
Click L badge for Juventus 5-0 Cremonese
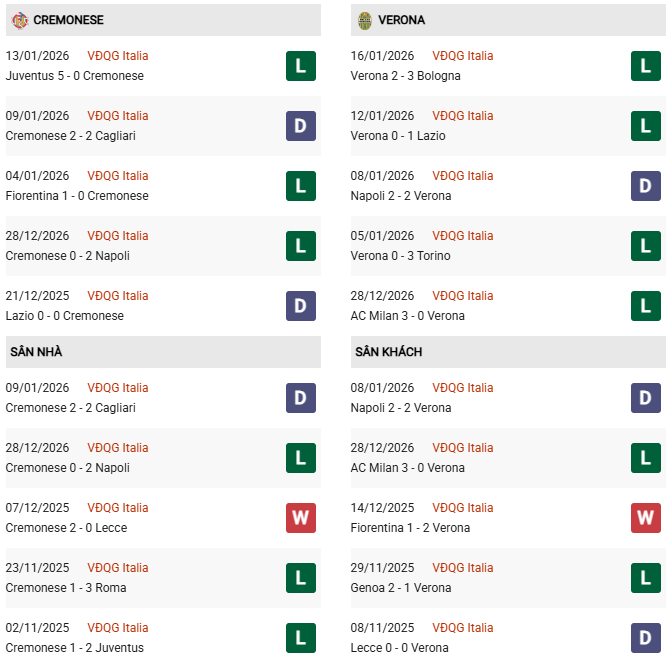tap(301, 66)
